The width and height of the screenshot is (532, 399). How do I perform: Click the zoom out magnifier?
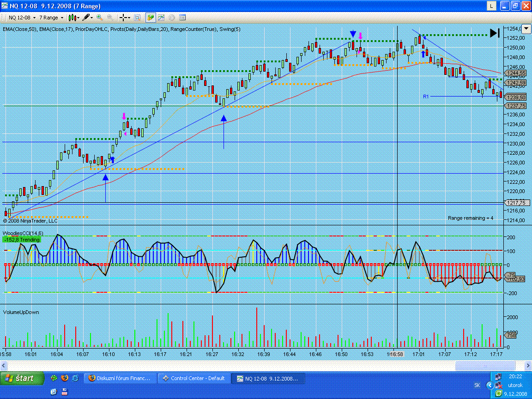pyautogui.click(x=110, y=18)
